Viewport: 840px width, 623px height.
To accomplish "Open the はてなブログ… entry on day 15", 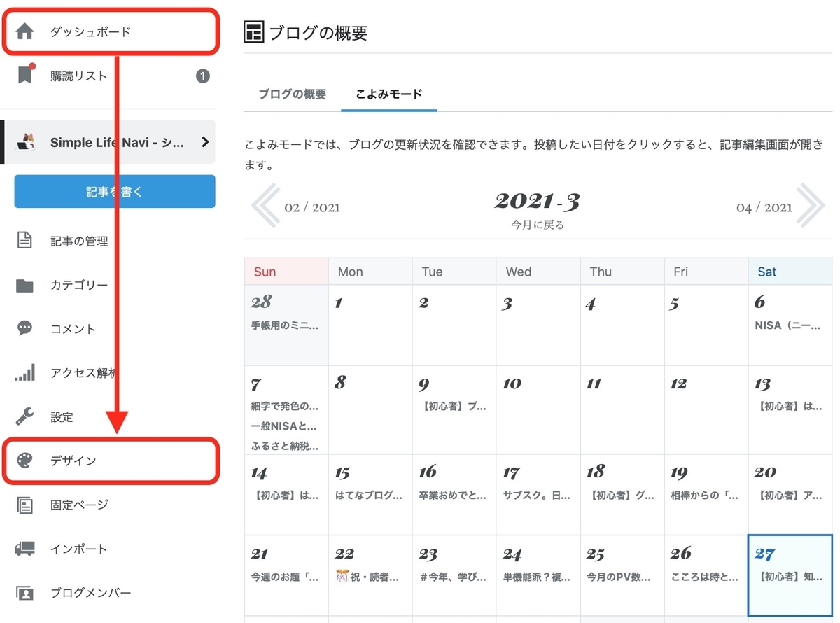I will pos(369,495).
